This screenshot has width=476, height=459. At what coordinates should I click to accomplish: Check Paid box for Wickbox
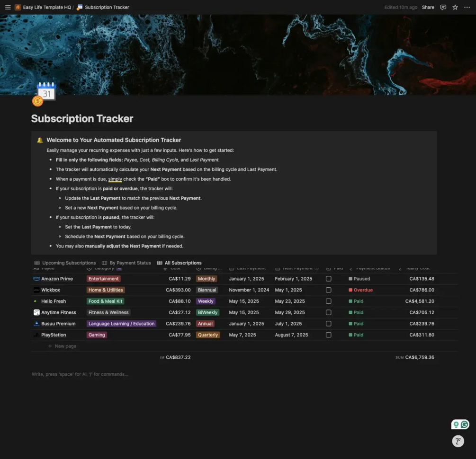pyautogui.click(x=329, y=290)
